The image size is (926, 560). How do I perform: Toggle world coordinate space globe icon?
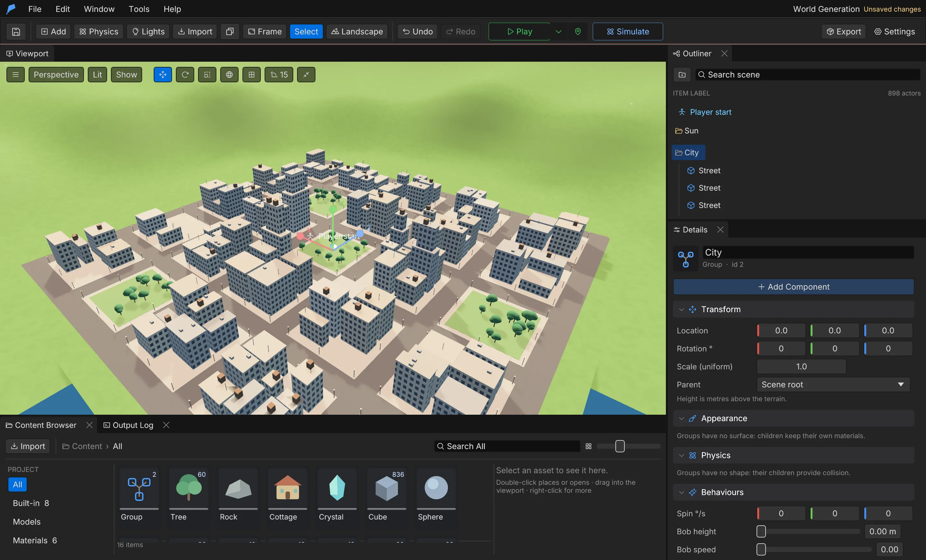(x=229, y=74)
